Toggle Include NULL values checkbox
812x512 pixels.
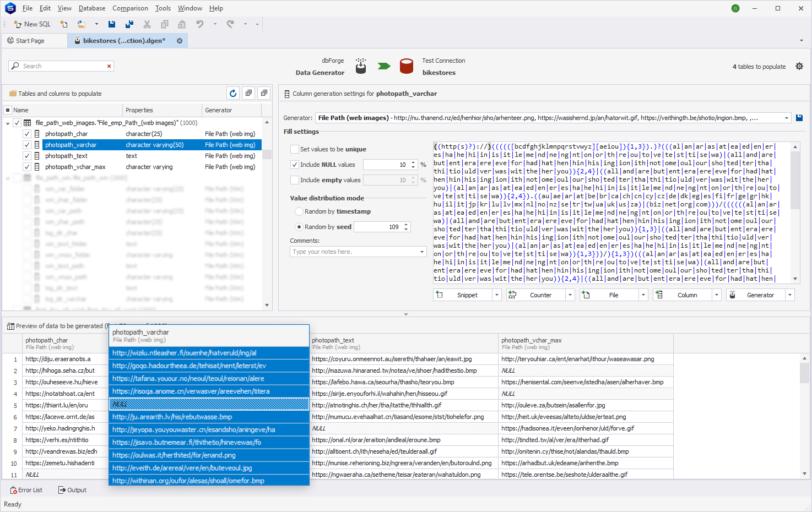[x=295, y=165]
